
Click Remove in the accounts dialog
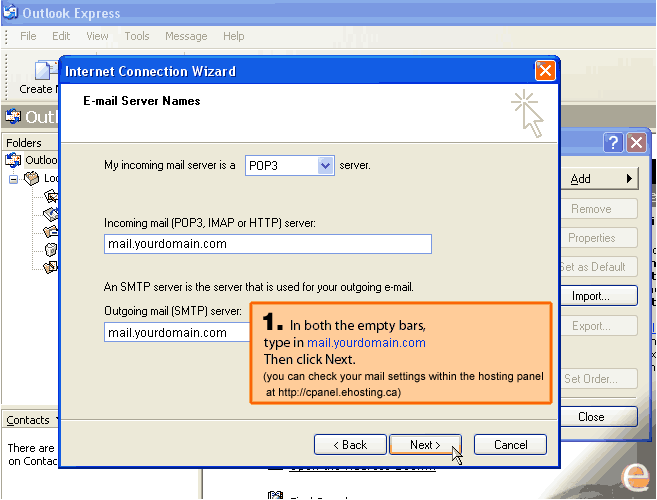pos(599,209)
